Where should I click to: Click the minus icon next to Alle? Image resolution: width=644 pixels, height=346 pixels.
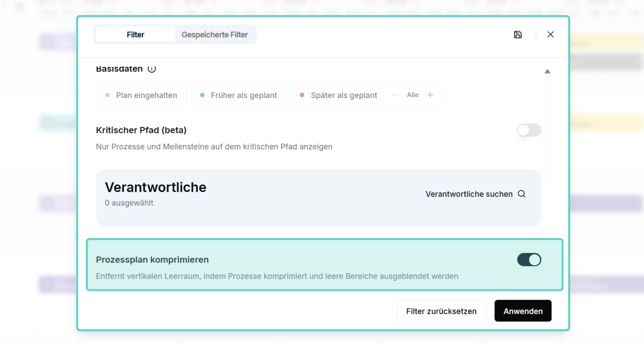(395, 95)
